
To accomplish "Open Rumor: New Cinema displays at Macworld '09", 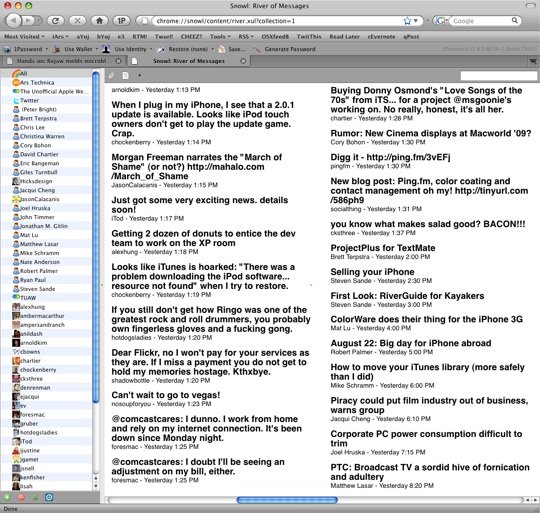I will pyautogui.click(x=430, y=133).
